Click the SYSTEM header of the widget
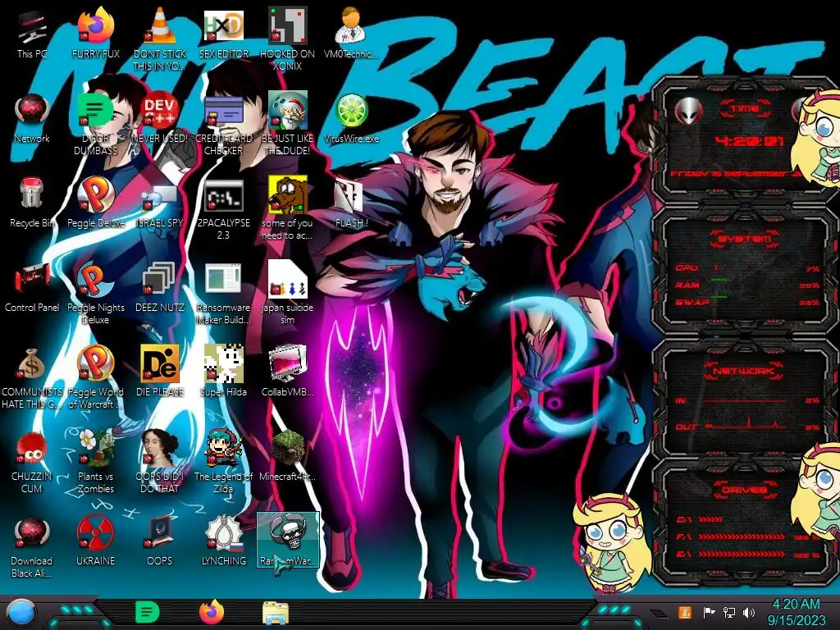Screen dimensions: 840x630 point(745,239)
